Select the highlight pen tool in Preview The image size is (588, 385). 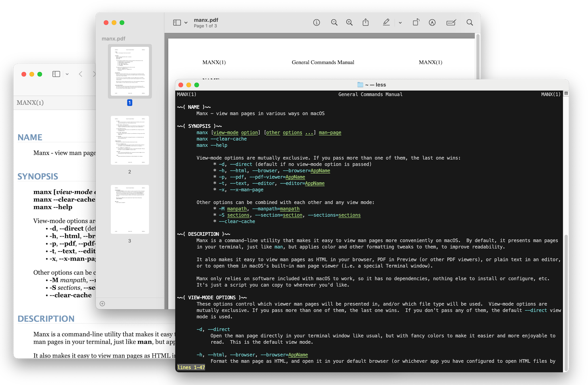(386, 22)
